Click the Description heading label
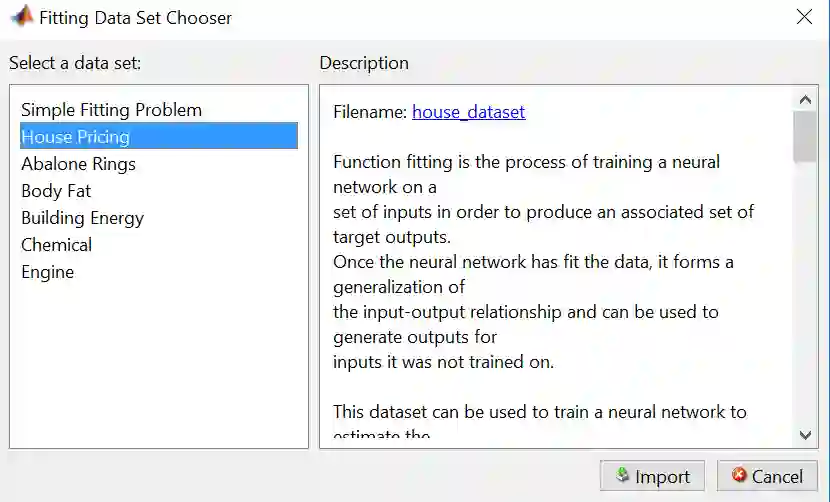 tap(364, 63)
